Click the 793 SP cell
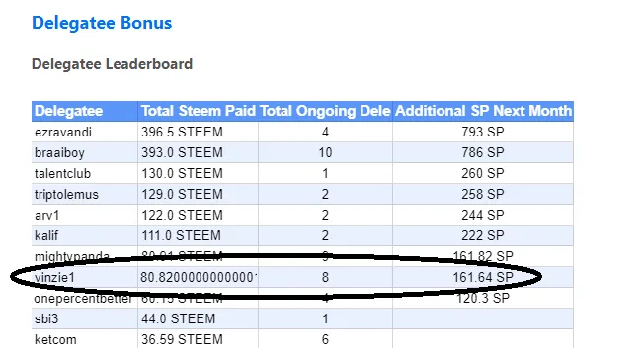The width and height of the screenshot is (644, 362). click(x=483, y=132)
